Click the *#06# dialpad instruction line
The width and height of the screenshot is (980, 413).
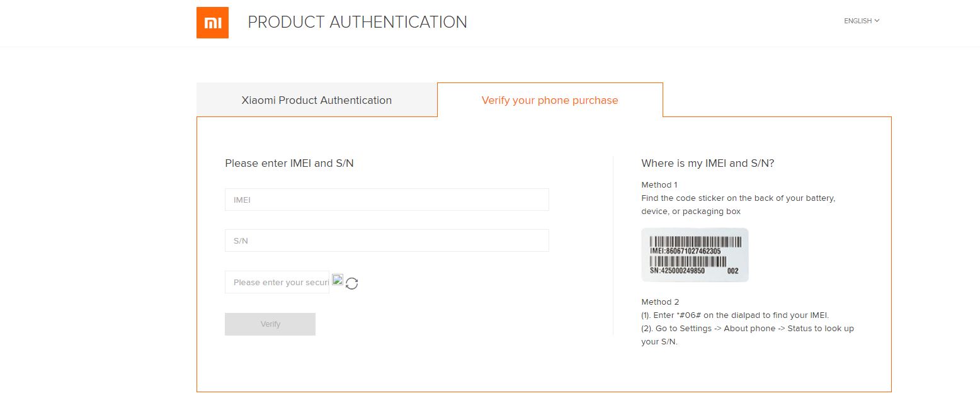[735, 315]
